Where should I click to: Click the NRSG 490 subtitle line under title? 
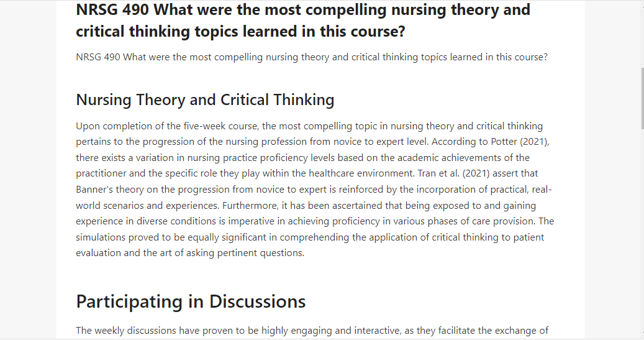click(312, 57)
